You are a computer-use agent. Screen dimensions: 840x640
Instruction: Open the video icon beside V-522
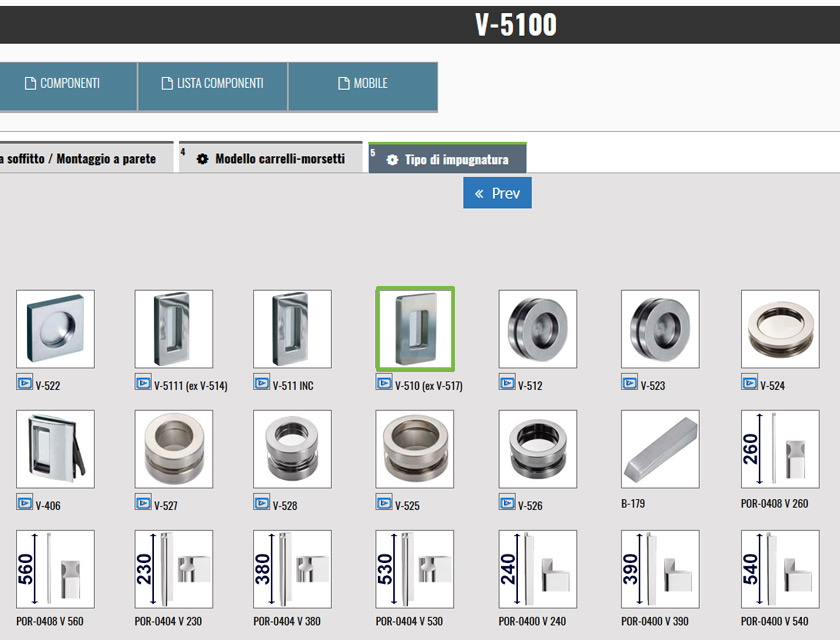[x=25, y=383]
